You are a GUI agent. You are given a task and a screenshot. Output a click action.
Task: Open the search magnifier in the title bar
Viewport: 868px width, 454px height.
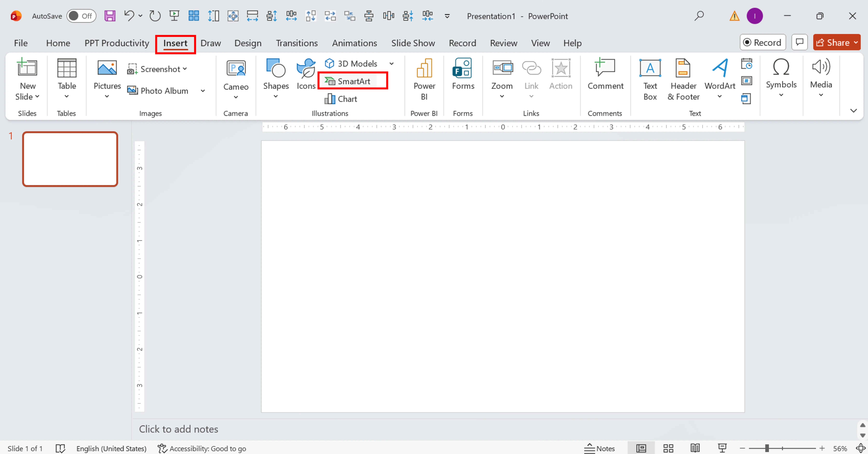click(x=699, y=16)
